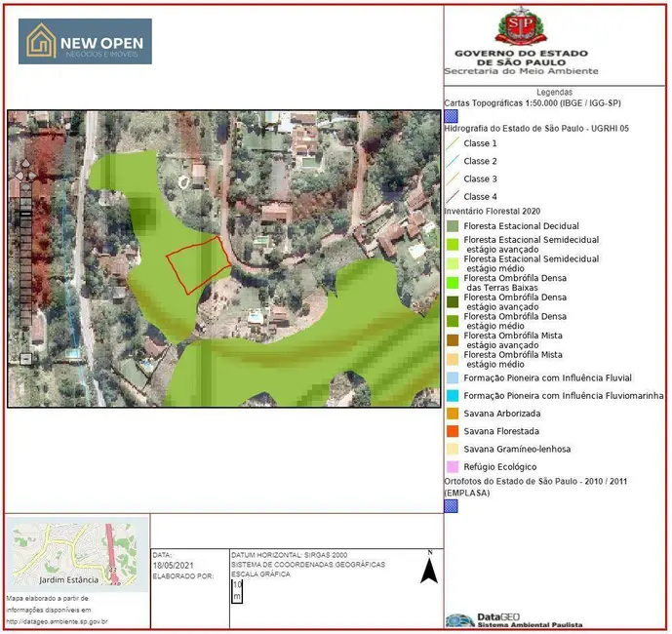
Task: Click the north arrow compass symbol
Action: point(428,569)
